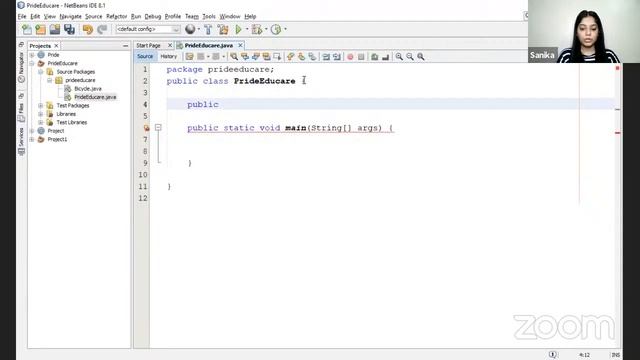Click the globe browser icon in toolbar
640x360 pixels.
[x=190, y=29]
